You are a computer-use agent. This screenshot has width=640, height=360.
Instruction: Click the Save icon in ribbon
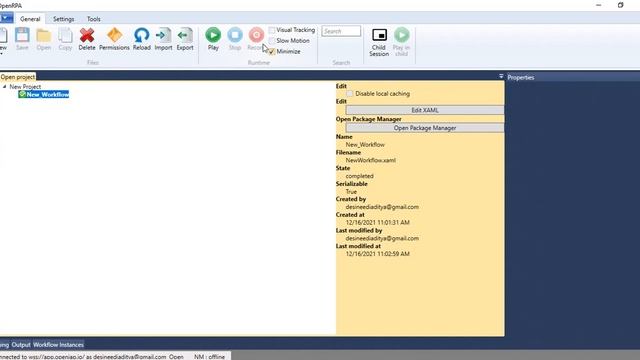click(x=22, y=39)
